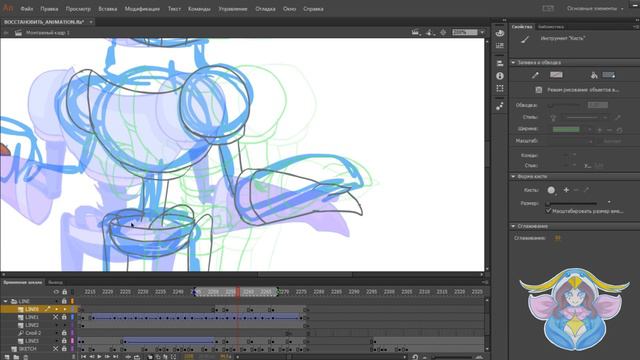Open the Color panel from the dock
Screen dimensions: 640x360
point(500,33)
